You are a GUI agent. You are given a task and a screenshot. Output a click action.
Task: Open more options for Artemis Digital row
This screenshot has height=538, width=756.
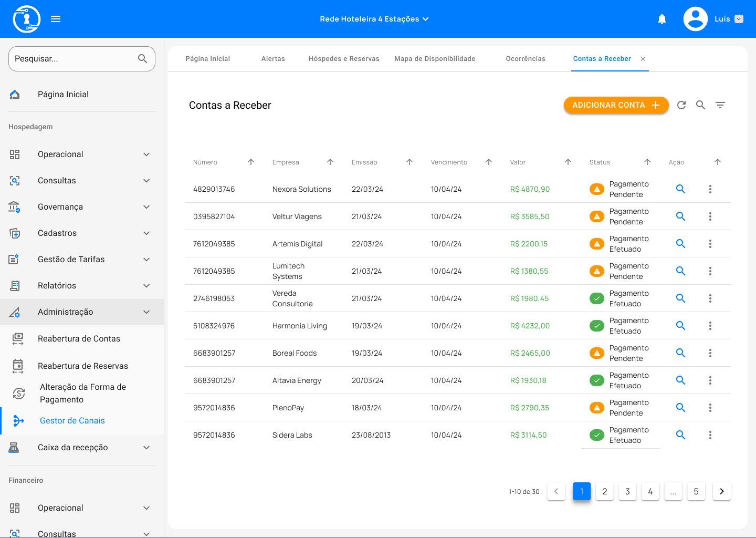(x=710, y=244)
